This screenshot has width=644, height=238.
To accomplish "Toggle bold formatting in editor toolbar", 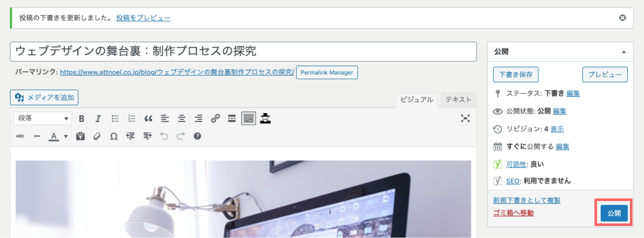I will pyautogui.click(x=81, y=119).
